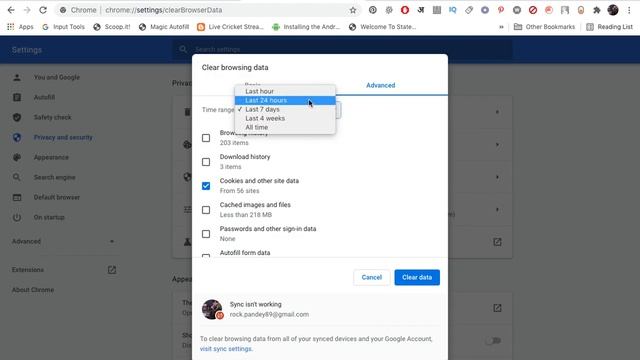Open the gear-shaped extension icon
The width and height of the screenshot is (640, 360).
click(x=389, y=10)
